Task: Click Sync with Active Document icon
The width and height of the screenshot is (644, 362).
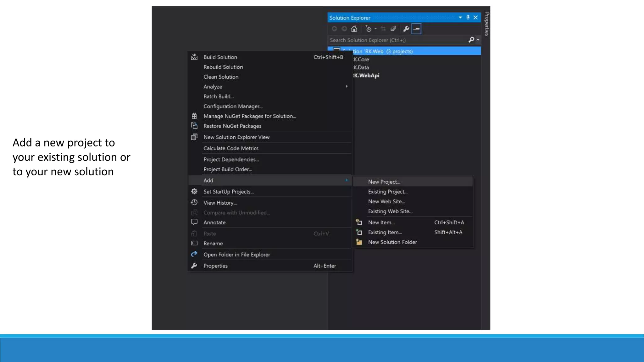Action: [x=383, y=29]
